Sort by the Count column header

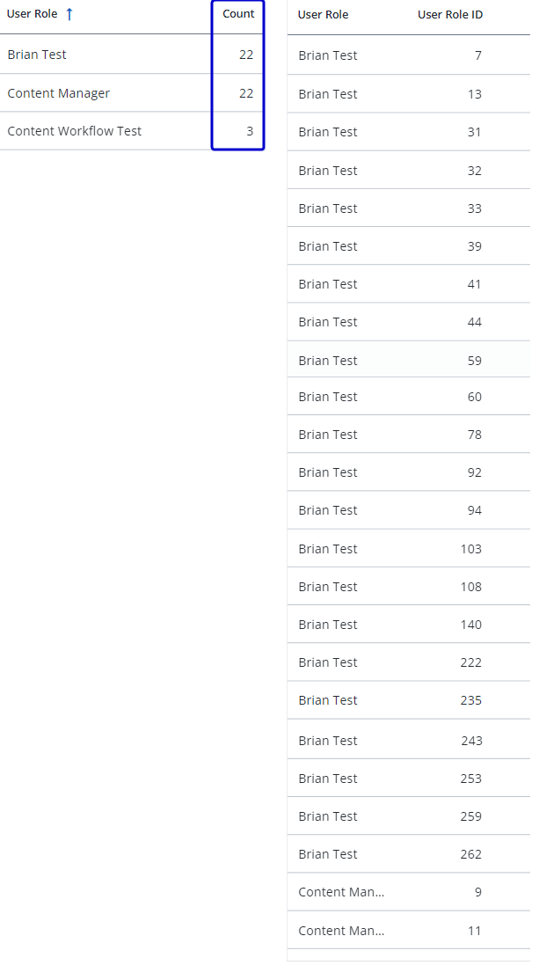coord(238,14)
